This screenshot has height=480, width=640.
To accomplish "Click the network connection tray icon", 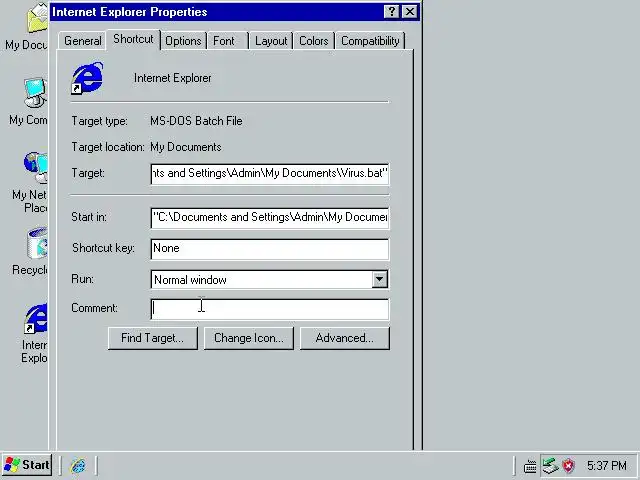I will 550,465.
